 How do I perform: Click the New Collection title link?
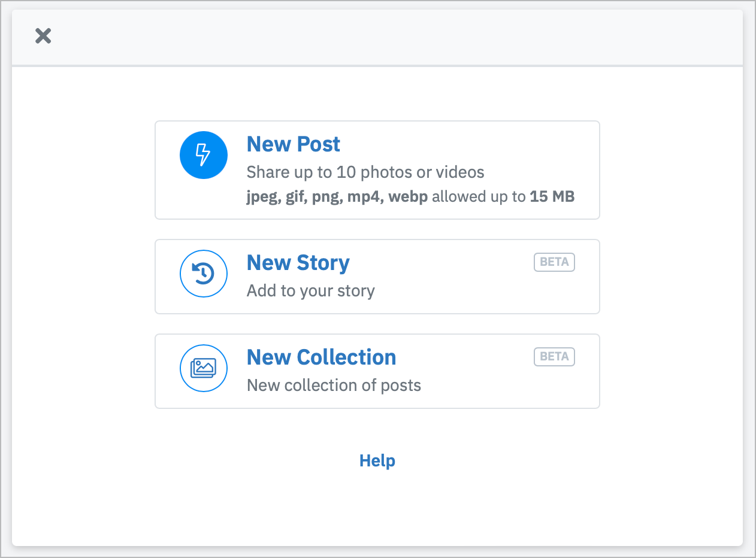321,357
